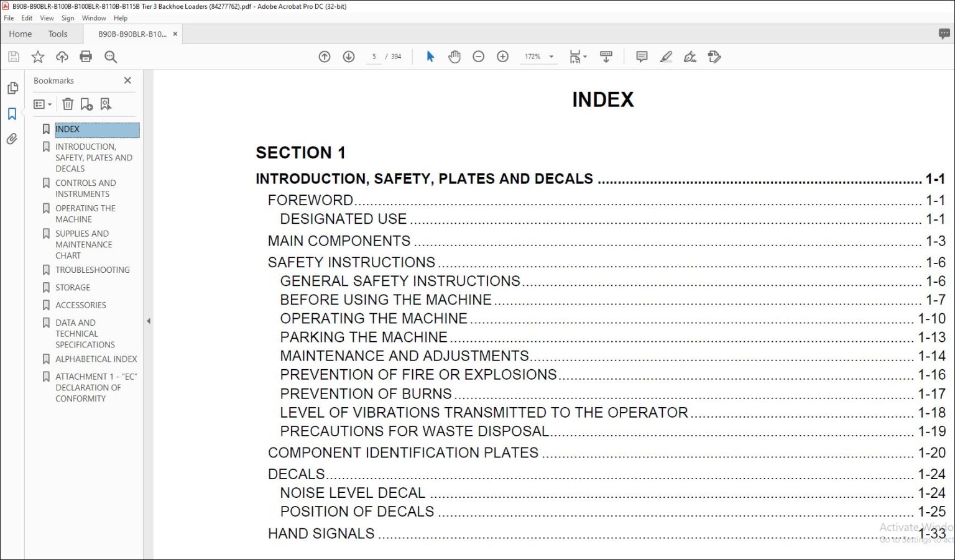Open the find text magnifier tool
955x560 pixels.
[111, 57]
